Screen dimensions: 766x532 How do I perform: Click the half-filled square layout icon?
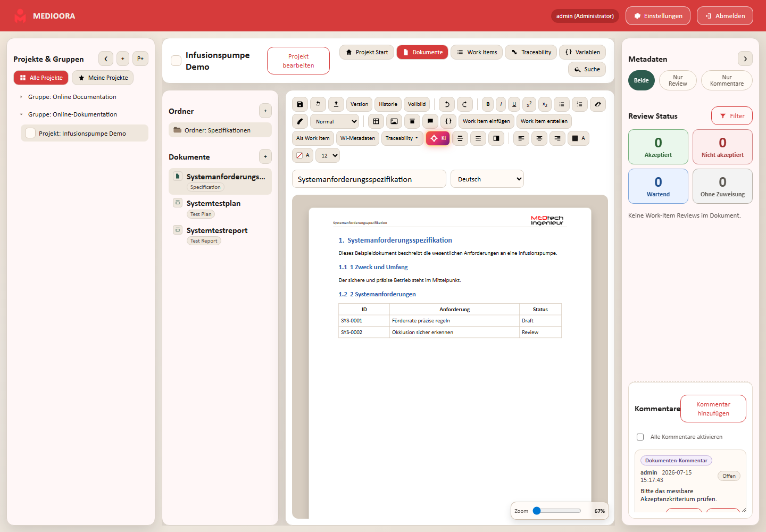pos(496,138)
